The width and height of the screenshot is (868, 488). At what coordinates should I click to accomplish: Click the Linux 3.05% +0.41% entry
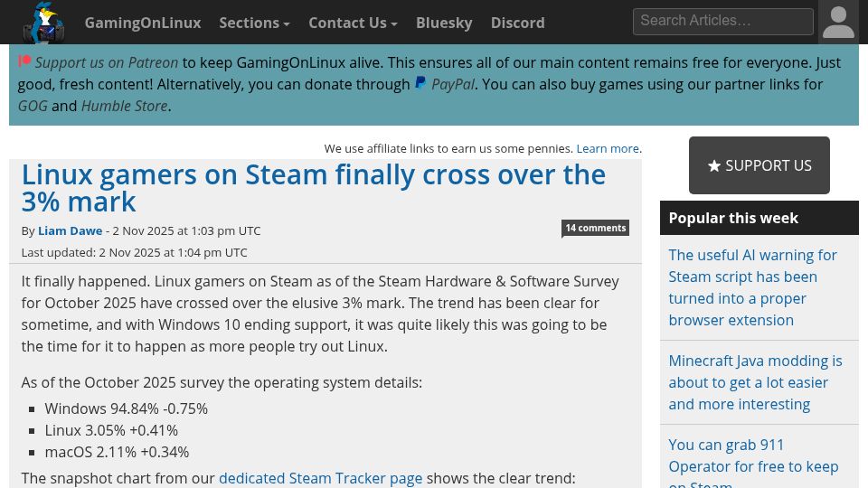click(111, 430)
